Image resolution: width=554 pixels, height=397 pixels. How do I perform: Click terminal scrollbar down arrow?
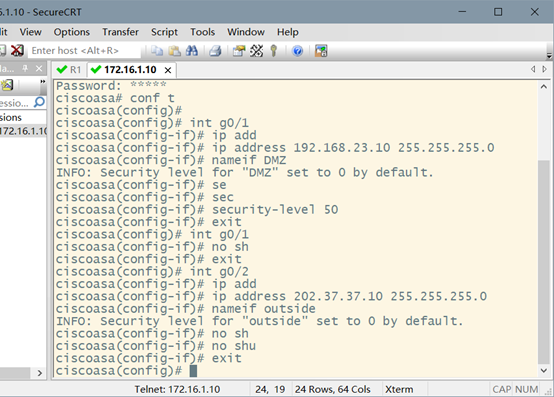544,371
